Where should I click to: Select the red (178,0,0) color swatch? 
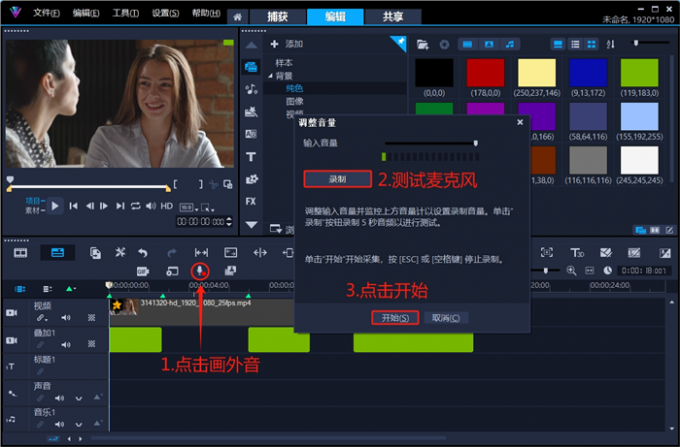485,72
